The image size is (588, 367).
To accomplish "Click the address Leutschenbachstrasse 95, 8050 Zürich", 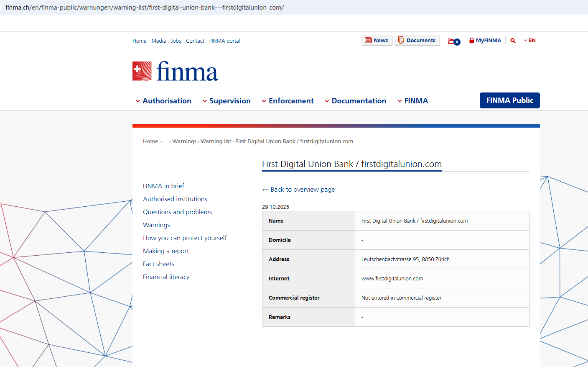I will (x=405, y=259).
